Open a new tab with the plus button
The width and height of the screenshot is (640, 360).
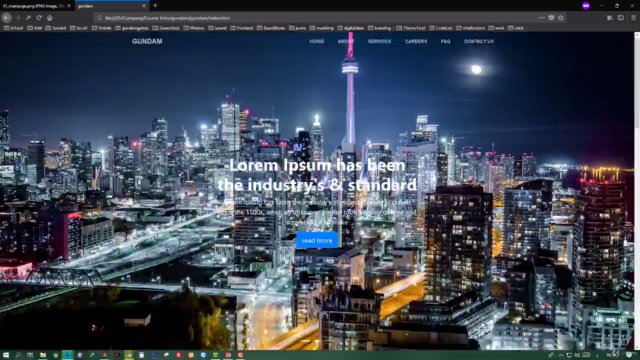(x=155, y=6)
